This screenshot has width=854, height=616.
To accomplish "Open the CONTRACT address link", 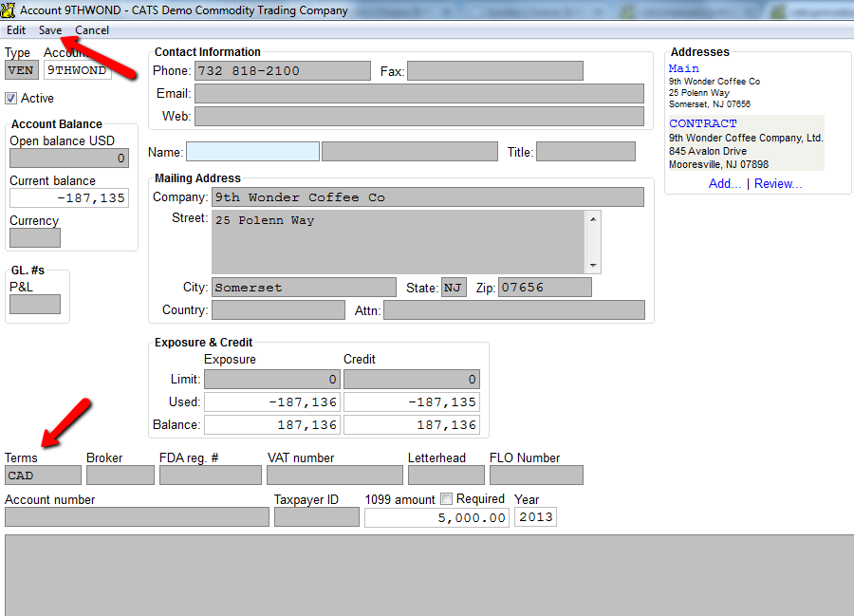I will pos(702,123).
